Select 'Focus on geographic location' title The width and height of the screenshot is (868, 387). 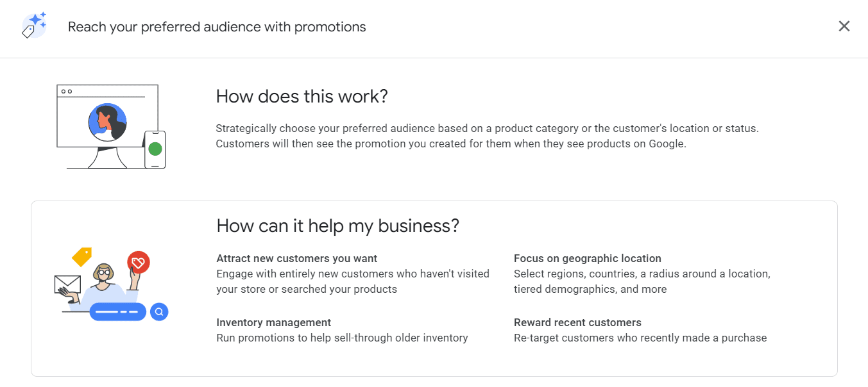pyautogui.click(x=588, y=258)
